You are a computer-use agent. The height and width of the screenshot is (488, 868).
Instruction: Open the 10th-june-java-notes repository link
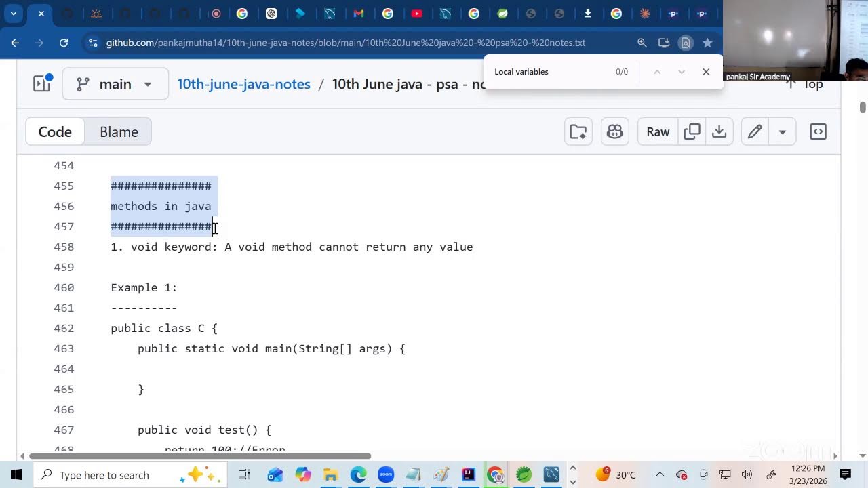(243, 84)
